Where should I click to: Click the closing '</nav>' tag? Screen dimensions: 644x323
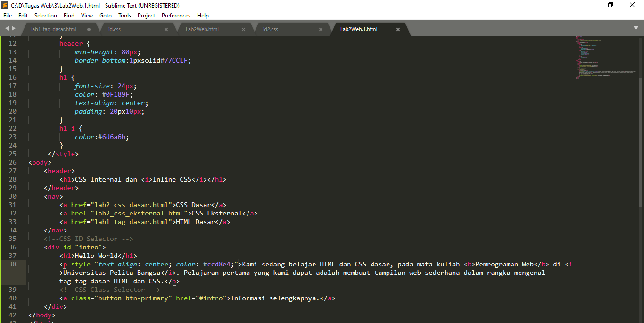[56, 230]
